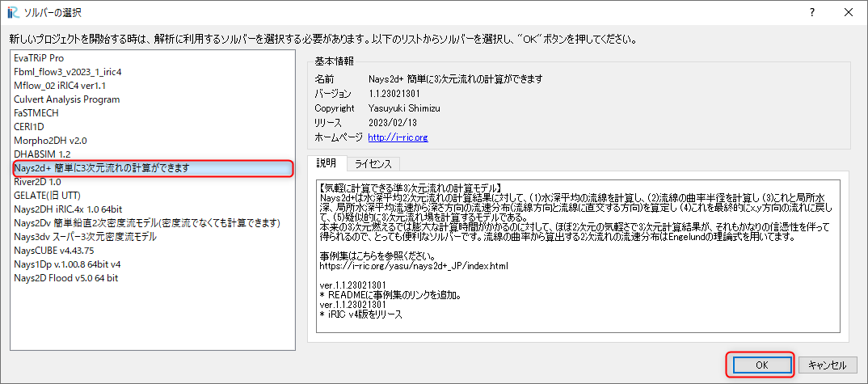Close the ソルバーの選択 dialog
The height and width of the screenshot is (384, 868).
[848, 11]
